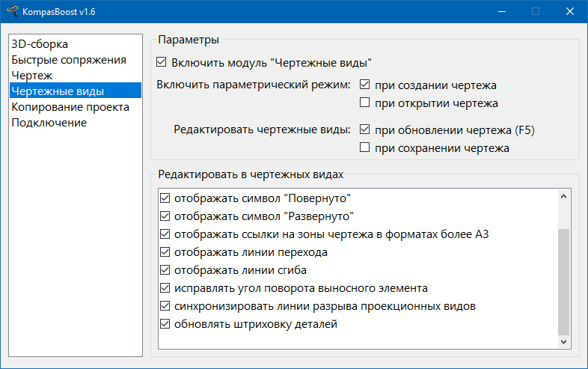Enable "при открытии чертежа" checkbox

[365, 103]
